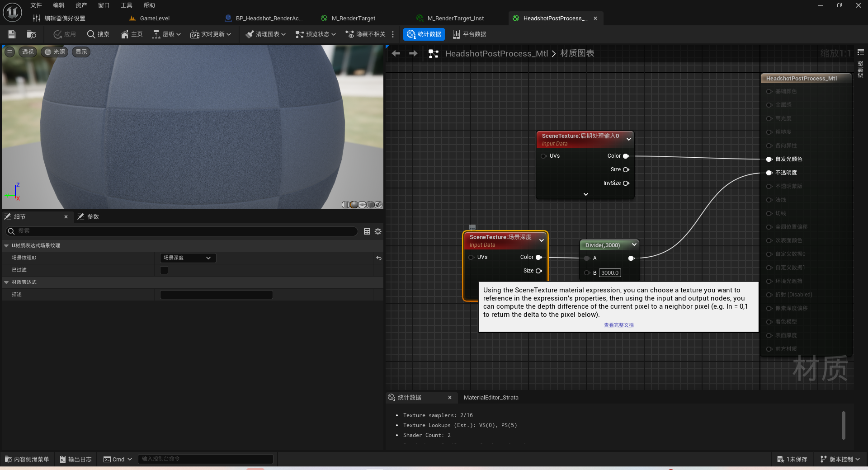The height and width of the screenshot is (470, 868).
Task: Close the 统计数据 stats panel tab
Action: [450, 398]
